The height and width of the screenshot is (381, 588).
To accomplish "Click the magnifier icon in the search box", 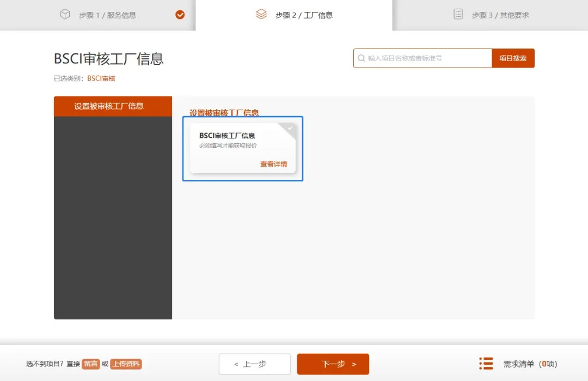I will [x=361, y=58].
